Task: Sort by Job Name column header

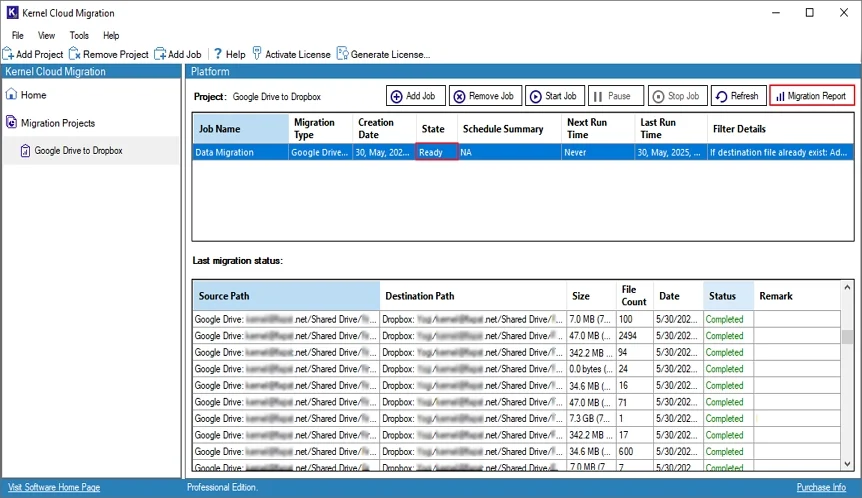Action: 241,129
